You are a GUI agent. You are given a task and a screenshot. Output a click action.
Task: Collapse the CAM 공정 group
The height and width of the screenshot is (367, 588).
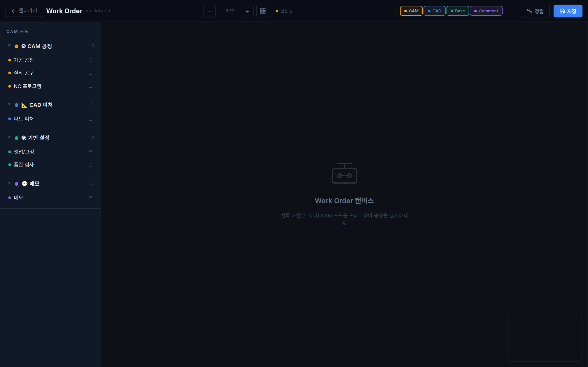[x=9, y=46]
